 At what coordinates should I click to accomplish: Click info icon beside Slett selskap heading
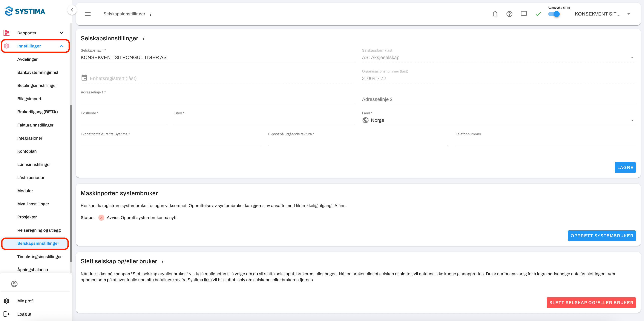tap(162, 262)
